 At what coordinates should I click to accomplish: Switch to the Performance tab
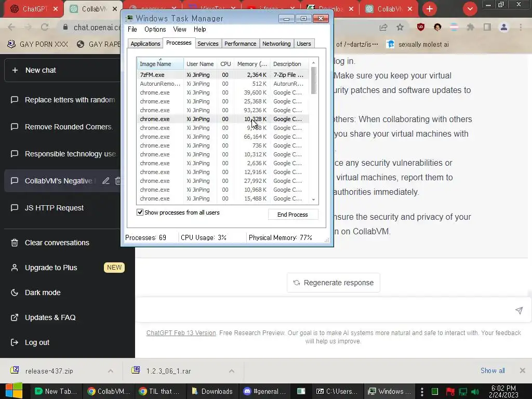(240, 44)
